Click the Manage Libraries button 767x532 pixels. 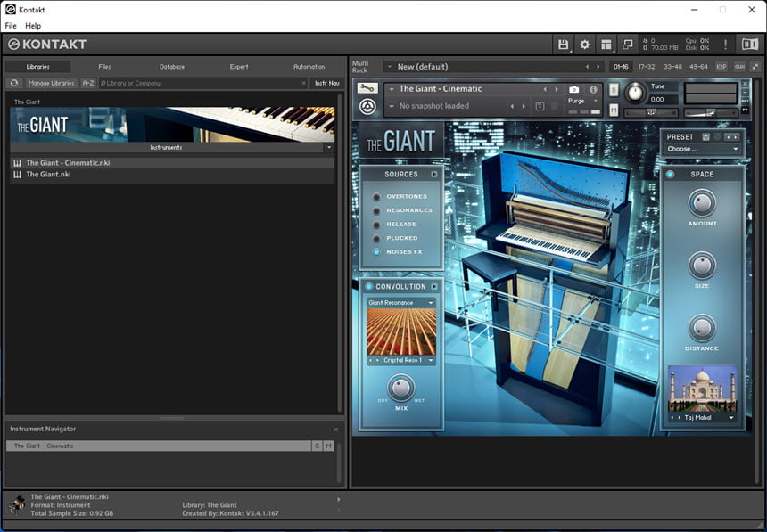click(52, 83)
